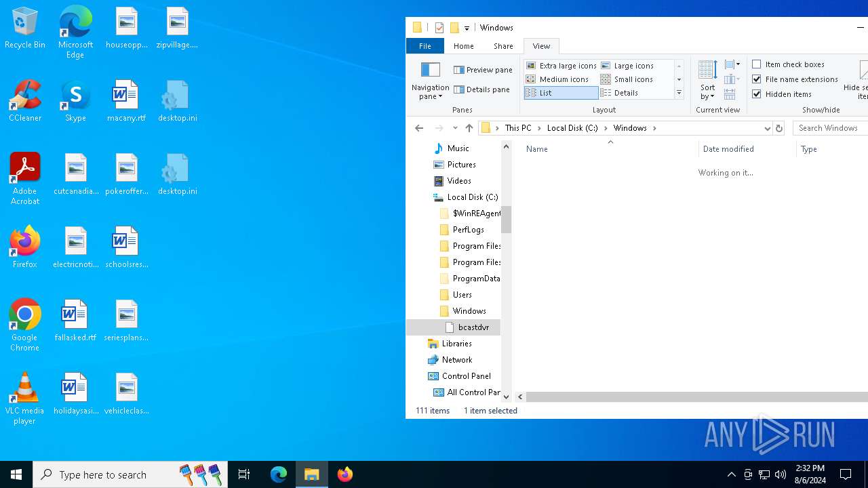Switch to the Home ribbon tab

pyautogui.click(x=464, y=46)
